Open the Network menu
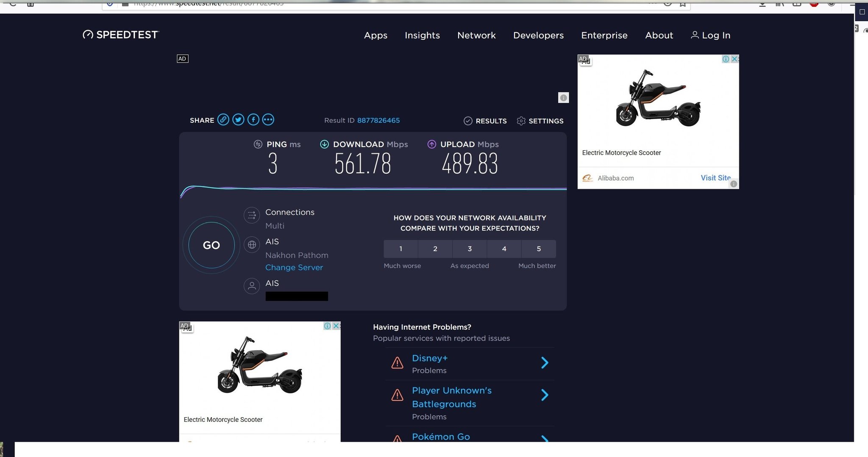 [476, 36]
